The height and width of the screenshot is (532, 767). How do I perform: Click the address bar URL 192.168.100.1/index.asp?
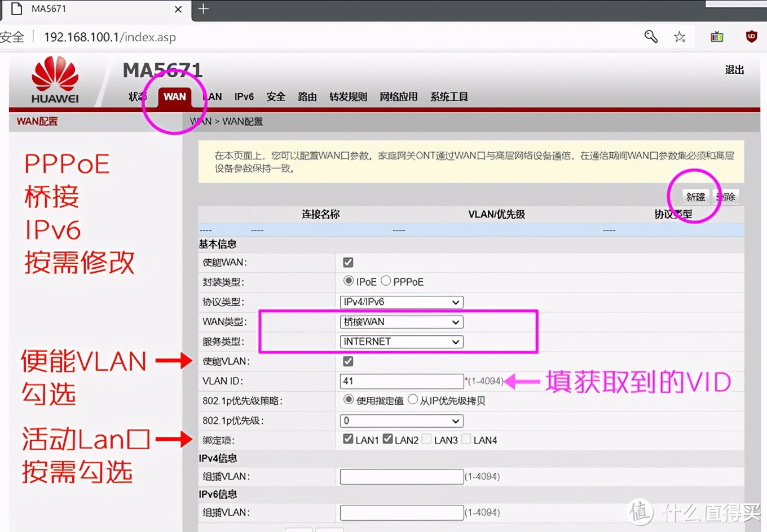pyautogui.click(x=110, y=37)
